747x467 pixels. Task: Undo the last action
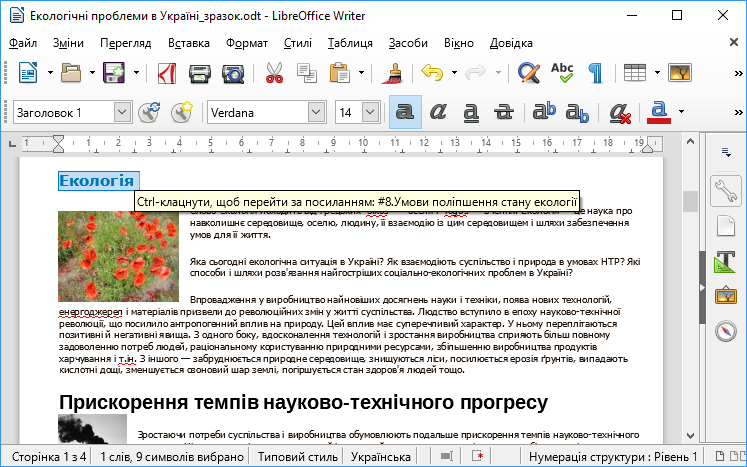(x=432, y=73)
